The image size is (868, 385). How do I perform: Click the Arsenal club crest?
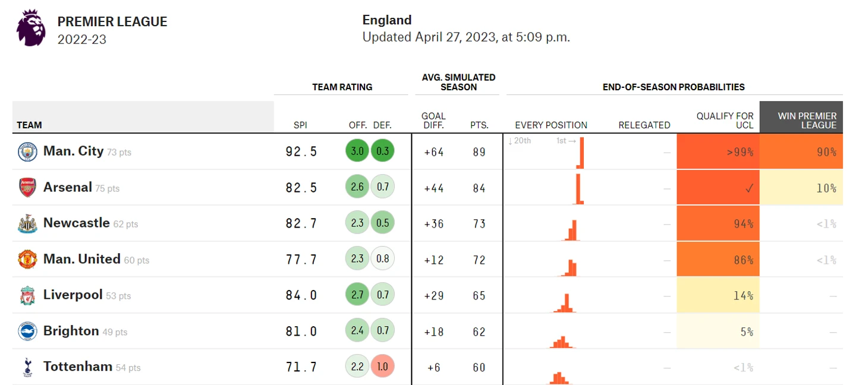click(27, 188)
